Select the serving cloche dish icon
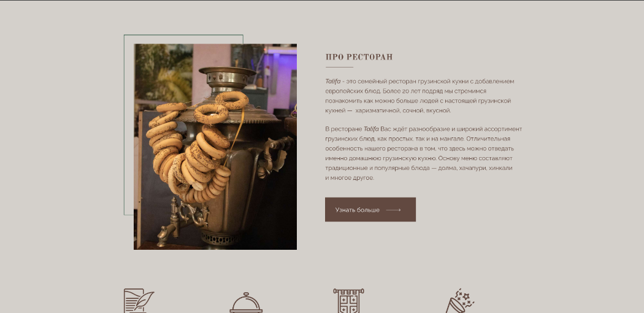Screen dimensions: 644x313 click(245, 303)
